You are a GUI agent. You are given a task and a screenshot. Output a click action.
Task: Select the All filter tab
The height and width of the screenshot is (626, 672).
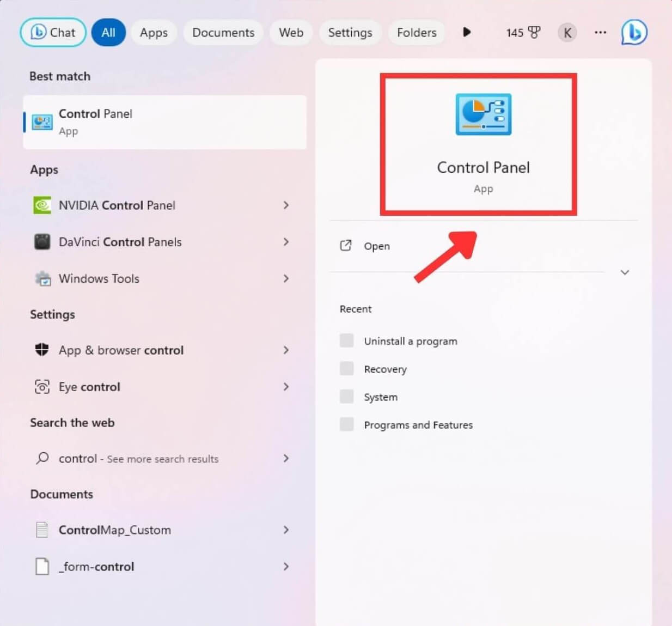pyautogui.click(x=108, y=33)
